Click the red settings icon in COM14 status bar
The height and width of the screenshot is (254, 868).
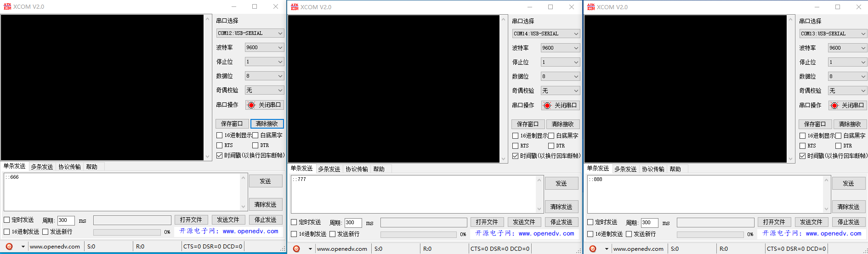[296, 248]
